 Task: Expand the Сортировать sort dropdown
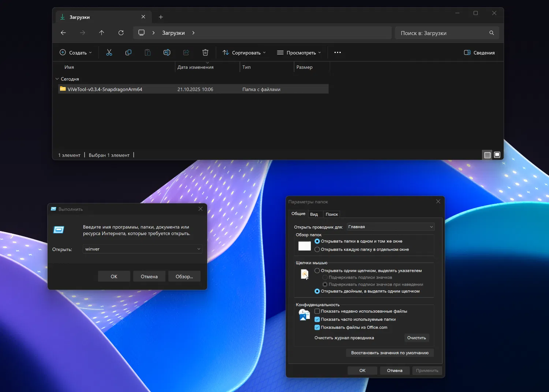244,53
